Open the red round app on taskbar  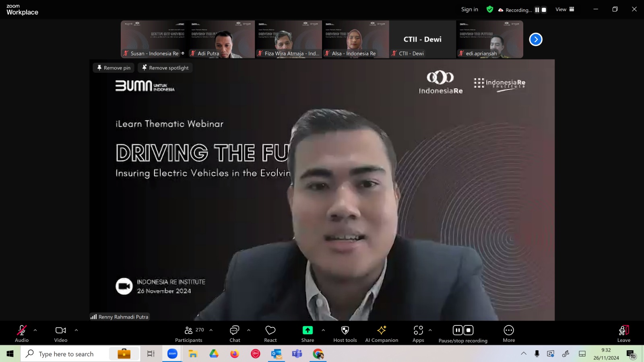(x=256, y=354)
